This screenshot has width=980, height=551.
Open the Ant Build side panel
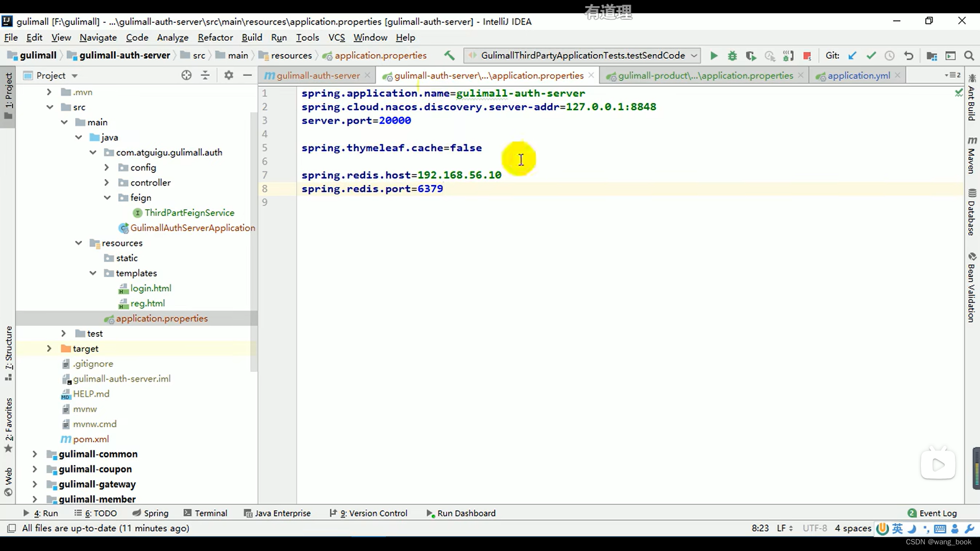(971, 97)
